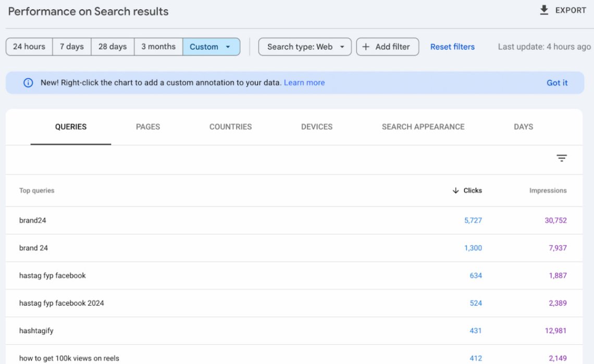Click the Export download icon
Viewport: 594px width, 364px height.
544,10
